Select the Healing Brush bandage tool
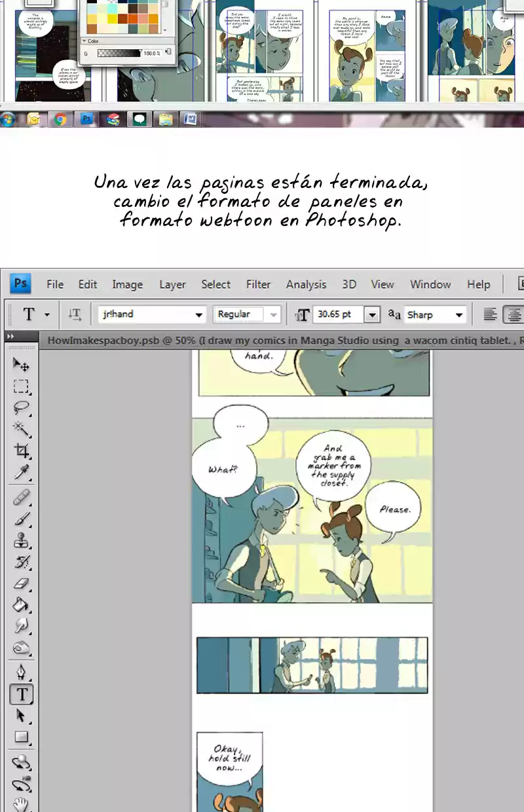 [22, 497]
